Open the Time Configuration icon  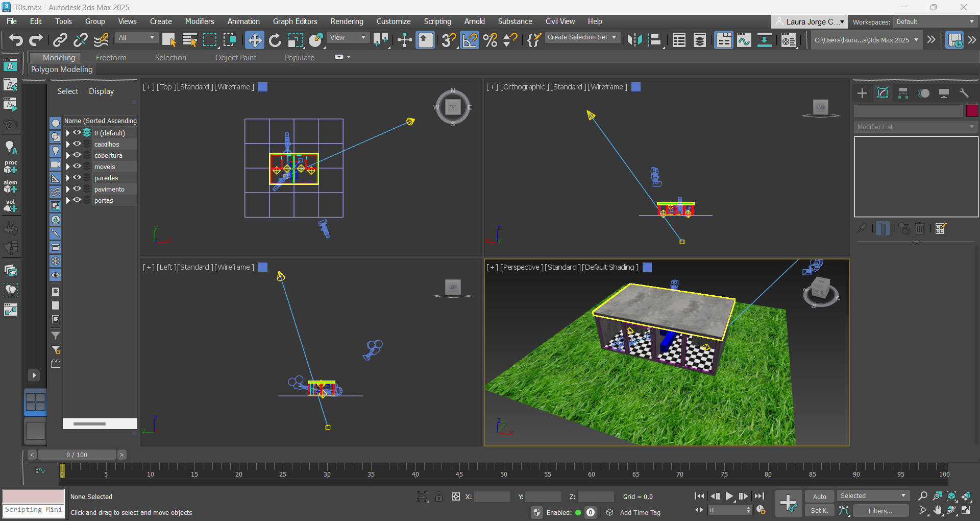pyautogui.click(x=761, y=510)
